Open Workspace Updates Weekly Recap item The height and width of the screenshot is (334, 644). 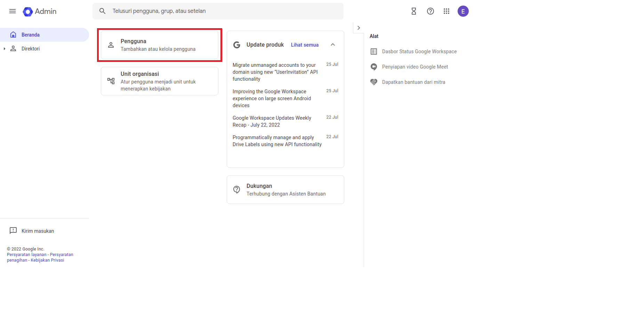pos(272,121)
